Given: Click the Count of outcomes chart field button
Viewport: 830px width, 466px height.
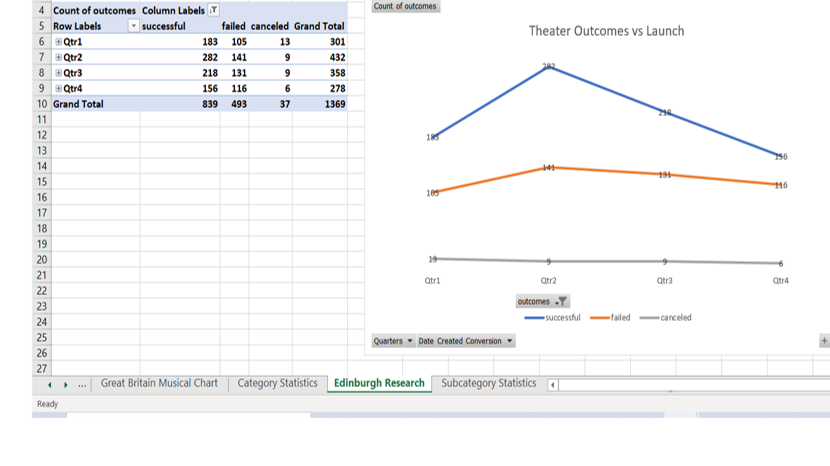Looking at the screenshot, I should 405,6.
